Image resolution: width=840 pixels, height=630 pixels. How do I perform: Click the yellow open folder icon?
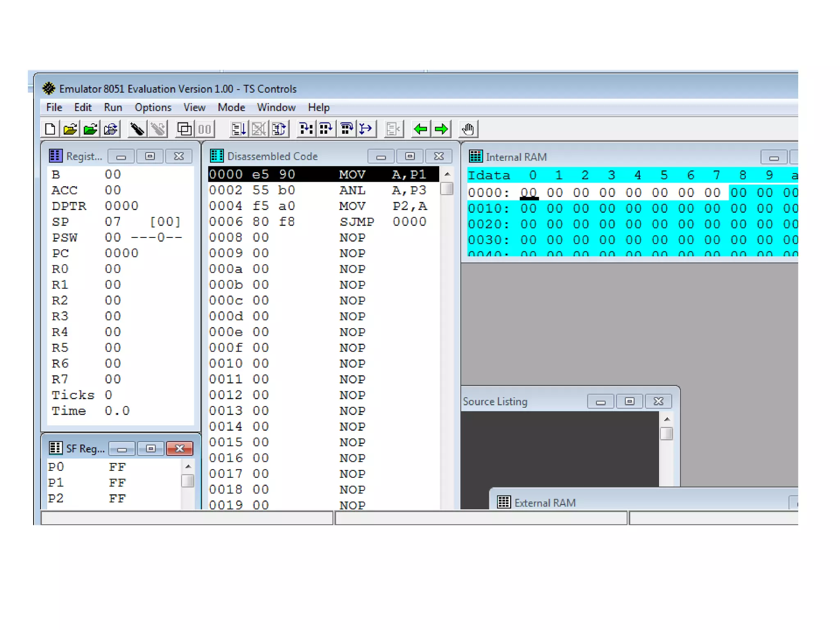point(70,129)
